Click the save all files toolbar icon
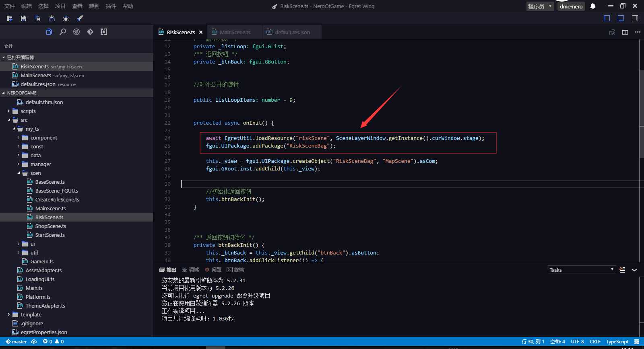Image resolution: width=644 pixels, height=349 pixels. point(37,18)
